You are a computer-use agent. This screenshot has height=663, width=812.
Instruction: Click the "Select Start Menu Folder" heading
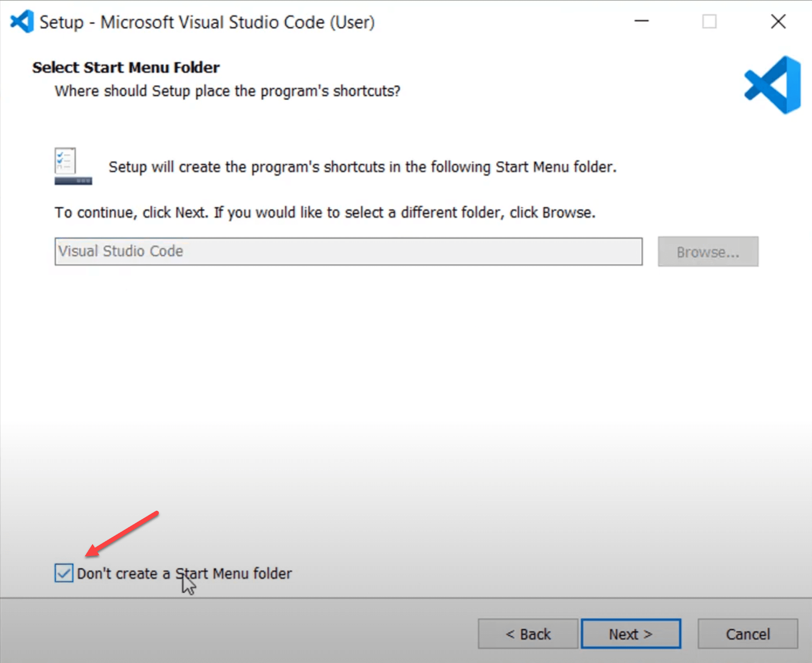tap(126, 68)
